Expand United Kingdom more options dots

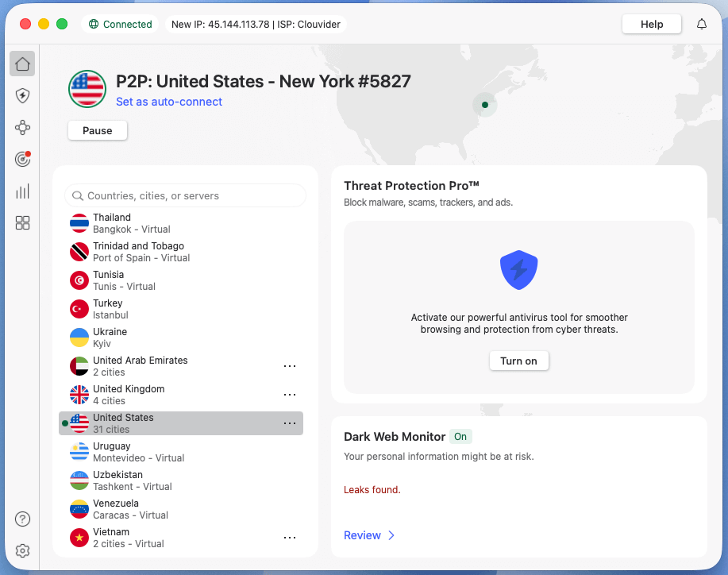click(290, 395)
